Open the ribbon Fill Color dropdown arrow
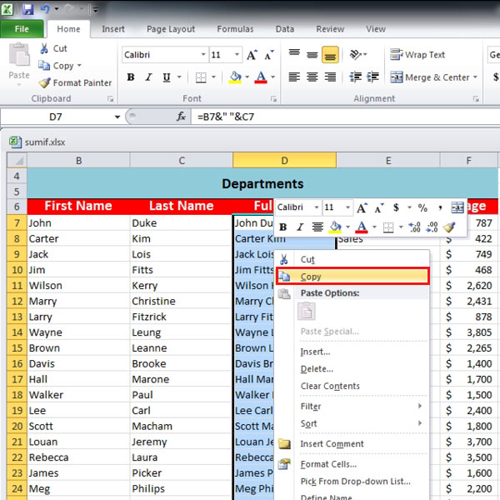This screenshot has width=500, height=500. (247, 77)
